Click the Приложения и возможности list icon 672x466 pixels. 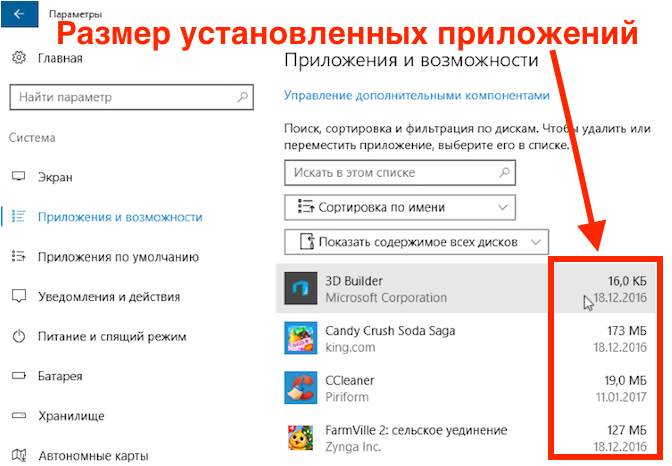pos(19,216)
